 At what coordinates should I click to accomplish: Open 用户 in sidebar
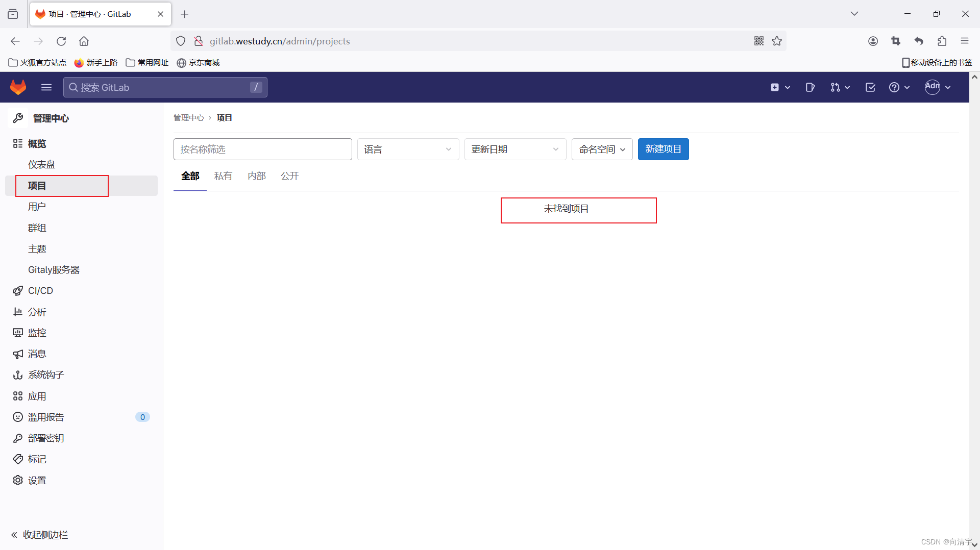pos(81,207)
